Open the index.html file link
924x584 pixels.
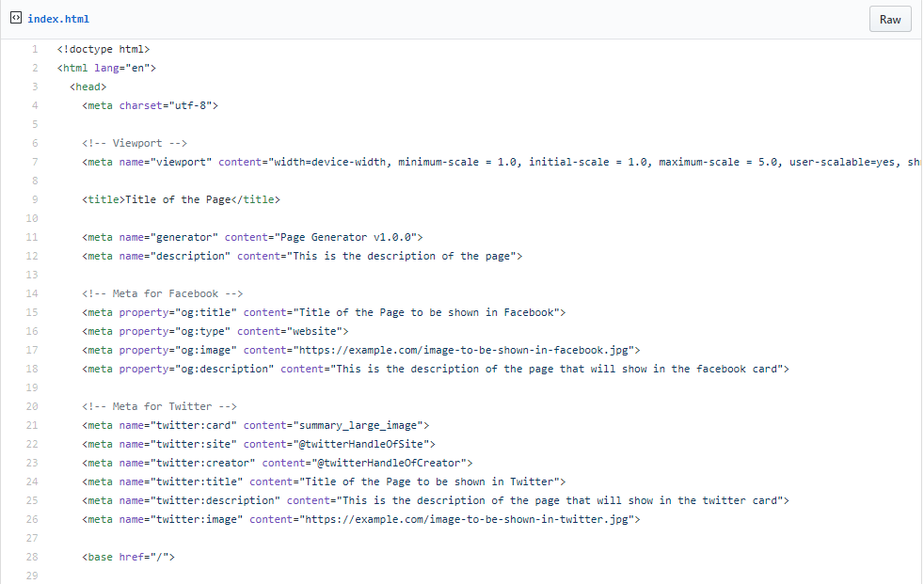(59, 18)
